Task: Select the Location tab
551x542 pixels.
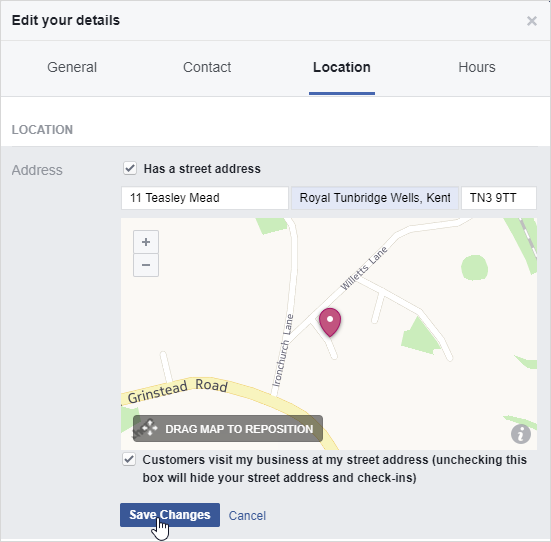Action: (x=342, y=67)
